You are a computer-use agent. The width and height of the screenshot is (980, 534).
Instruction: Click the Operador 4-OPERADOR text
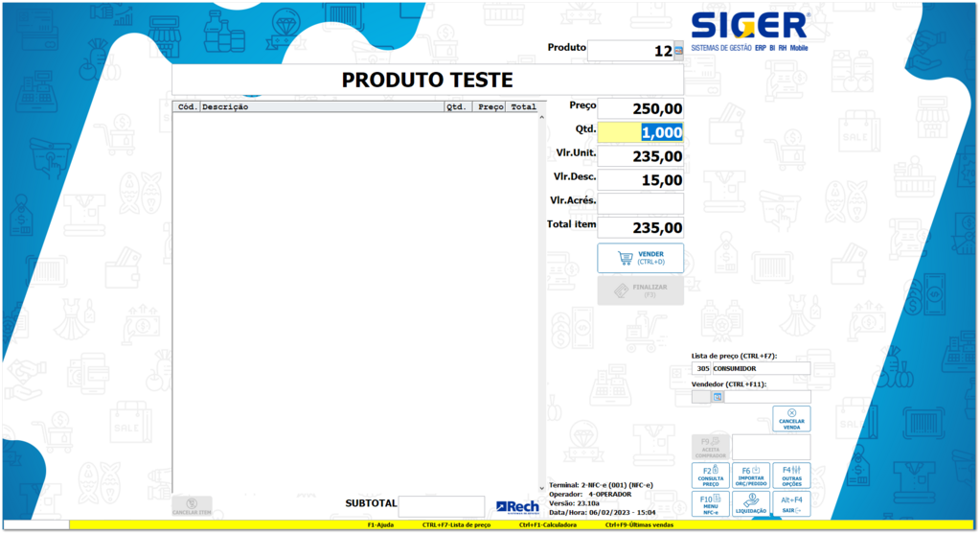click(590, 494)
